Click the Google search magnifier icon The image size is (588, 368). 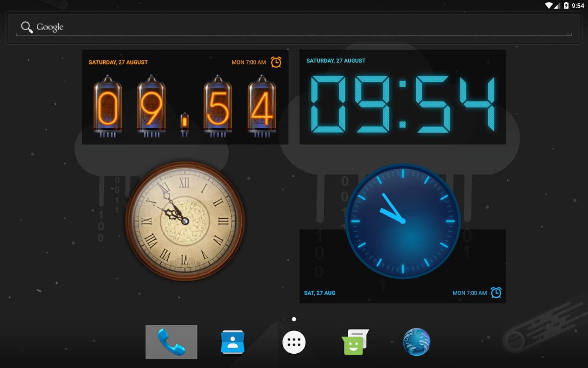click(27, 27)
